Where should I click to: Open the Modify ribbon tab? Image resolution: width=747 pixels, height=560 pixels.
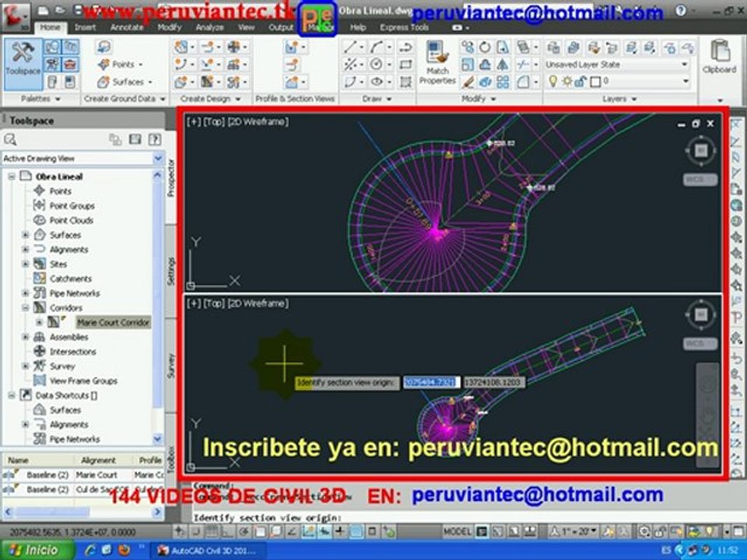(x=169, y=28)
